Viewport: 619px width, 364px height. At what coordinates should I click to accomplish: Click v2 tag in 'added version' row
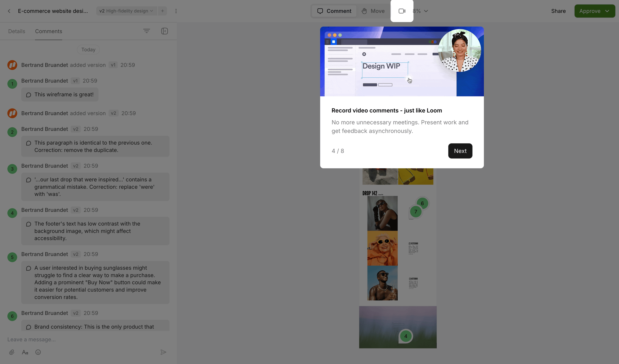point(113,113)
